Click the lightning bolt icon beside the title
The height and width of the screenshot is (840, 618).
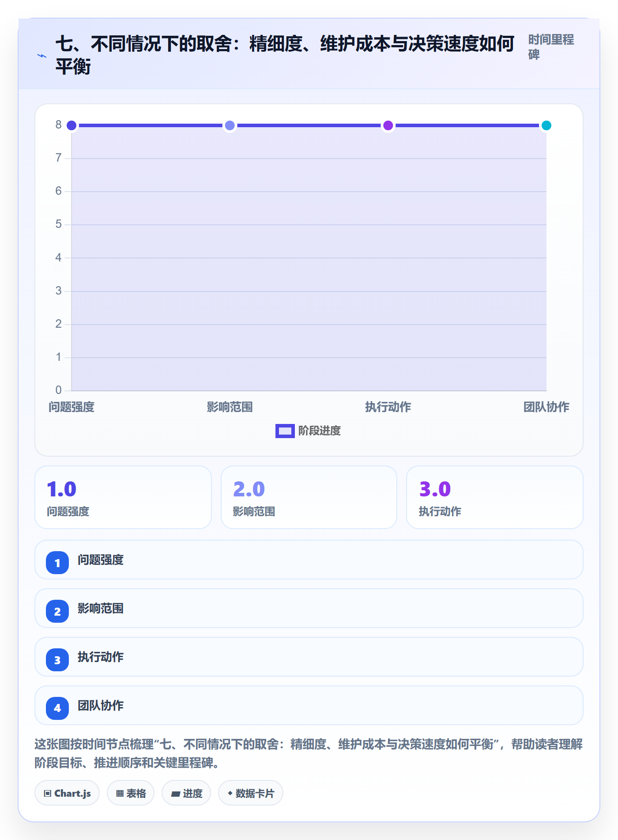coord(42,56)
